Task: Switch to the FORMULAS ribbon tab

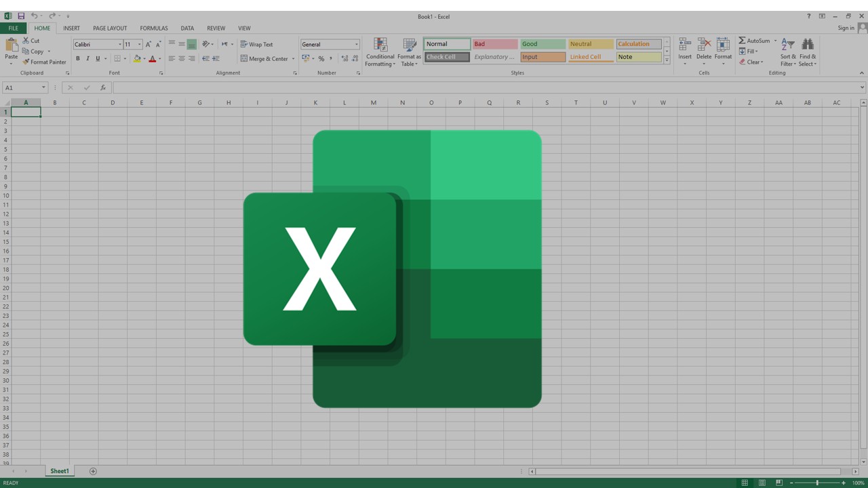Action: (153, 28)
